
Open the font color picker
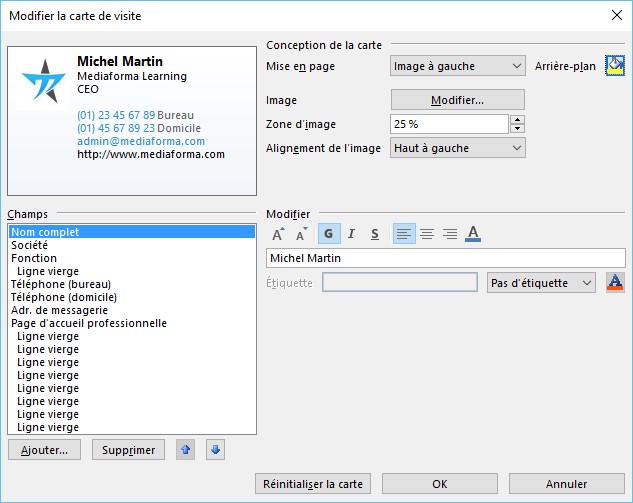(x=473, y=234)
